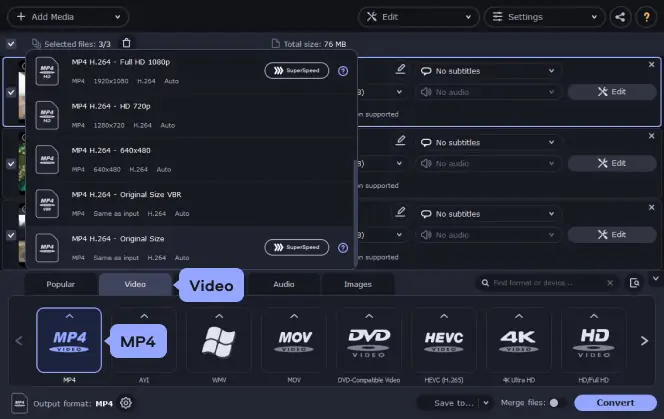664x419 pixels.
Task: Expand second file's No audio dropdown
Action: tap(488, 164)
